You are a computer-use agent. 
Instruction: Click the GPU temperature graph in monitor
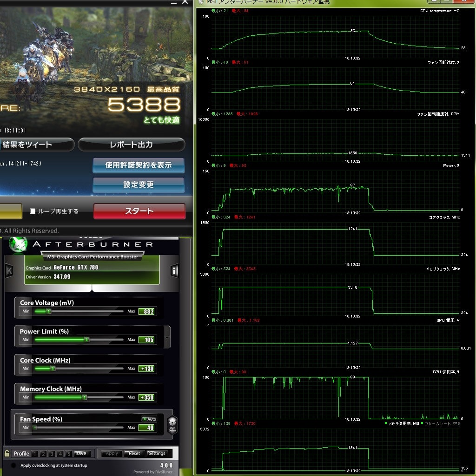(335, 37)
